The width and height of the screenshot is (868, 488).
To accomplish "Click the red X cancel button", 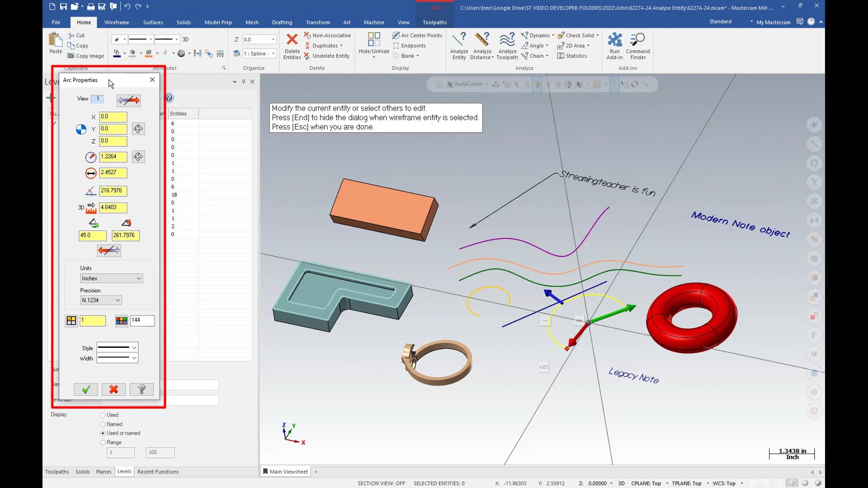I will [114, 389].
